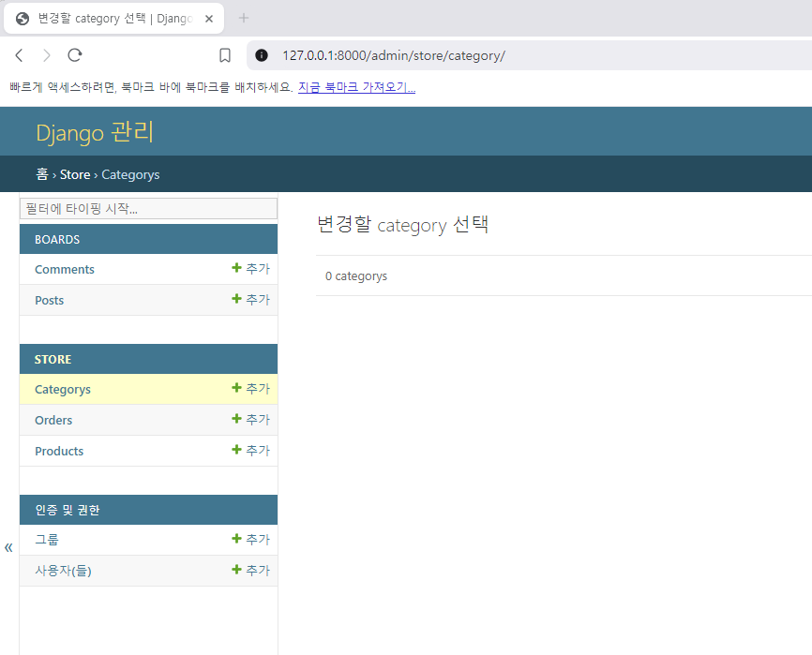Open Comments model in sidebar
Image resolution: width=812 pixels, height=655 pixels.
coord(65,270)
